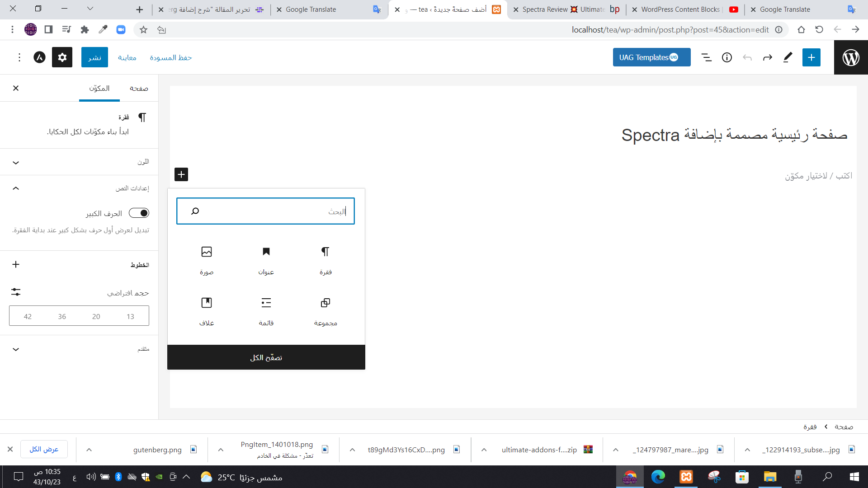
Task: Click Browse all (تصفّح الكل) button
Action: pyautogui.click(x=266, y=357)
